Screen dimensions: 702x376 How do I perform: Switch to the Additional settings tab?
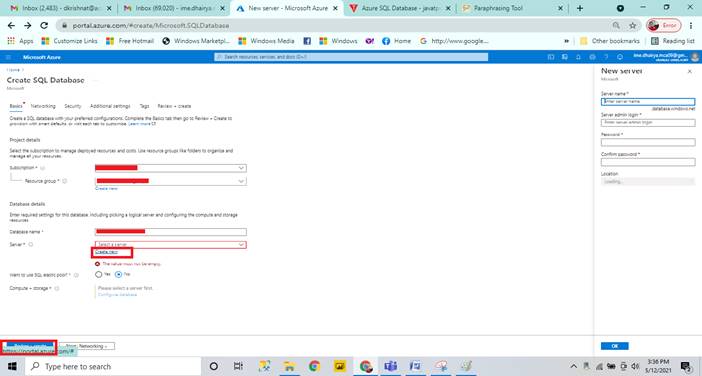click(x=110, y=106)
